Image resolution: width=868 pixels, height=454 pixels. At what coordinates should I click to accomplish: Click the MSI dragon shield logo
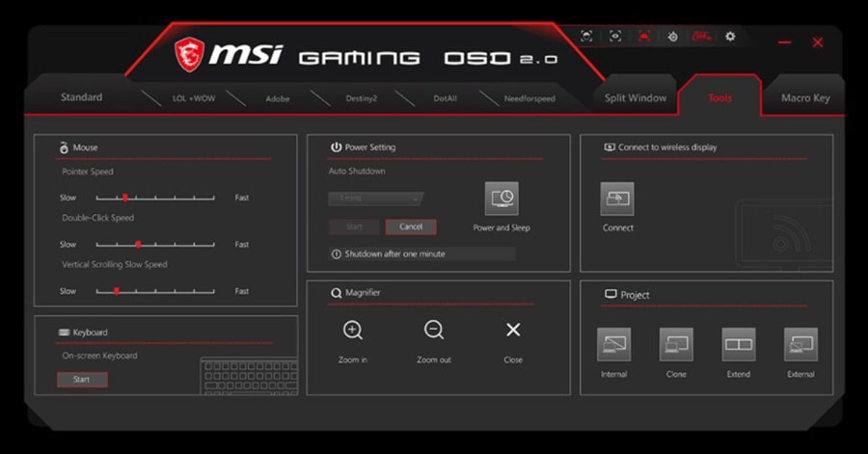click(x=189, y=54)
